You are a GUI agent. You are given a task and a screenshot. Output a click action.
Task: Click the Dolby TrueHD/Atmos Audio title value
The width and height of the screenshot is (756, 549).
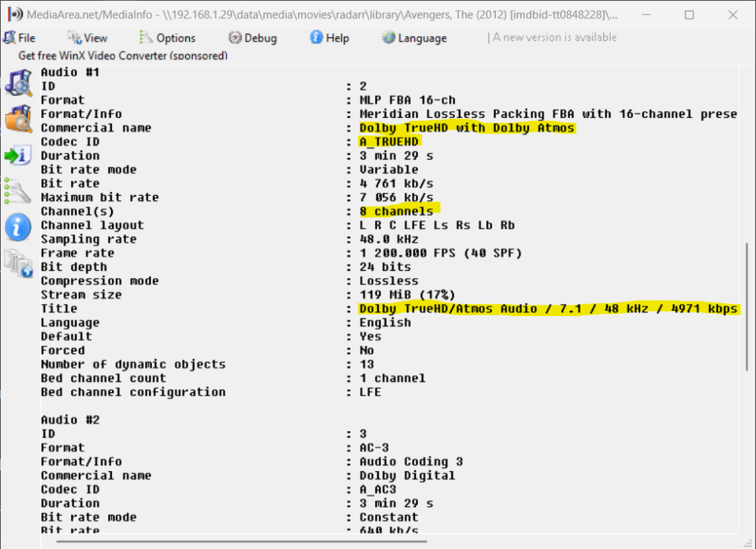coord(548,309)
